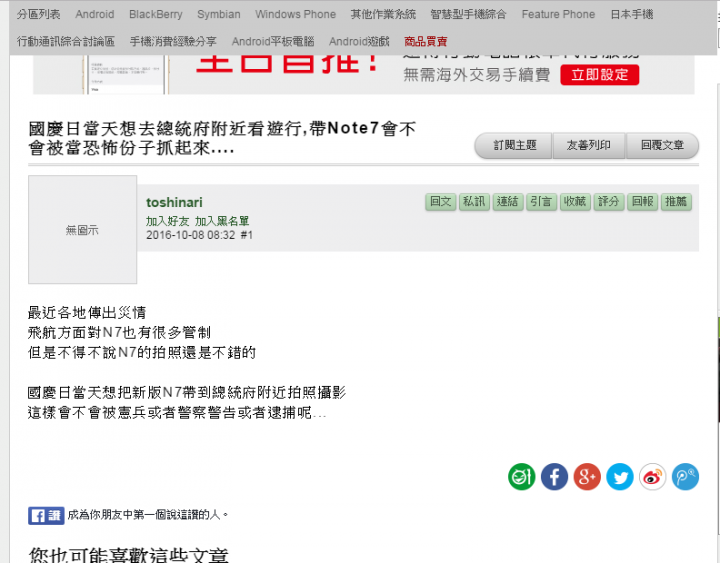720x563 pixels.
Task: Share the post on Facebook
Action: (x=554, y=477)
